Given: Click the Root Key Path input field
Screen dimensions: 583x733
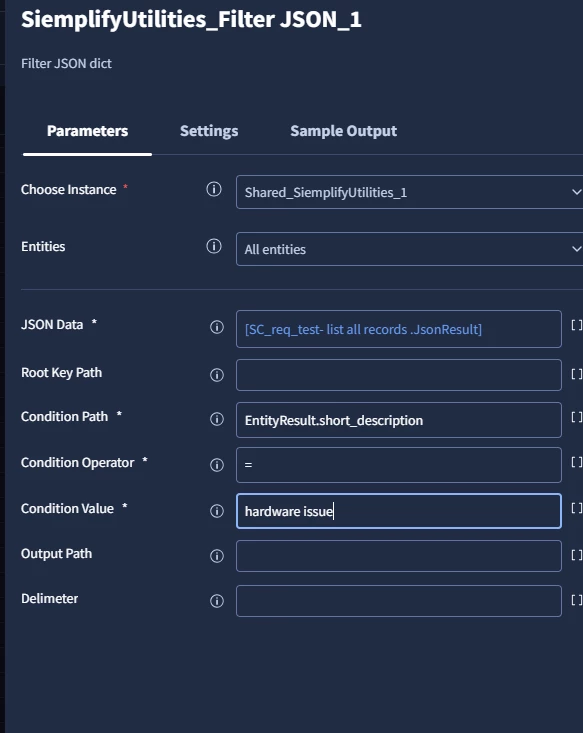Looking at the screenshot, I should [399, 375].
